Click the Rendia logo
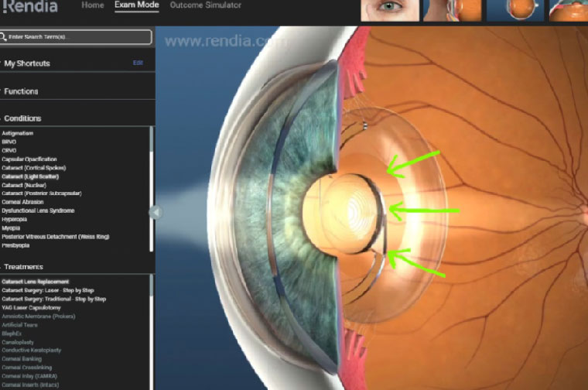This screenshot has width=588, height=390. point(29,7)
